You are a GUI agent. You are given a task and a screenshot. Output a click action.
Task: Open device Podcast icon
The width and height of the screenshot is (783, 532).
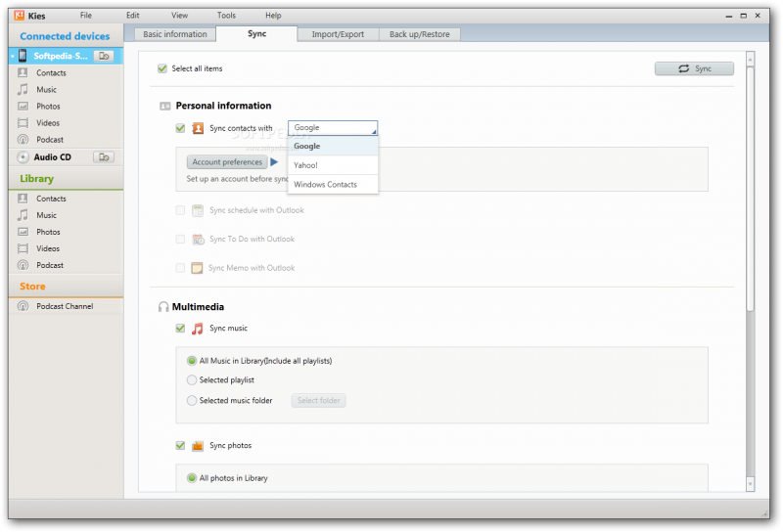pos(23,139)
